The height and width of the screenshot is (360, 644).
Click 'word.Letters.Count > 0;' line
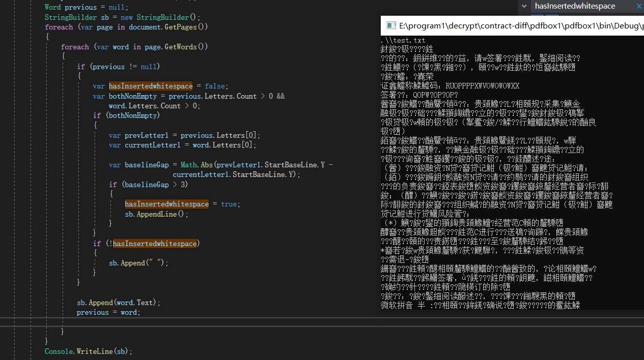154,106
